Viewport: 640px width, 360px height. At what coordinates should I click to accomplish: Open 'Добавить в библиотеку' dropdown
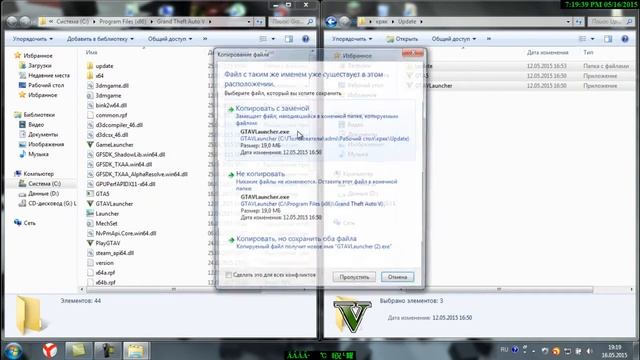click(x=100, y=39)
